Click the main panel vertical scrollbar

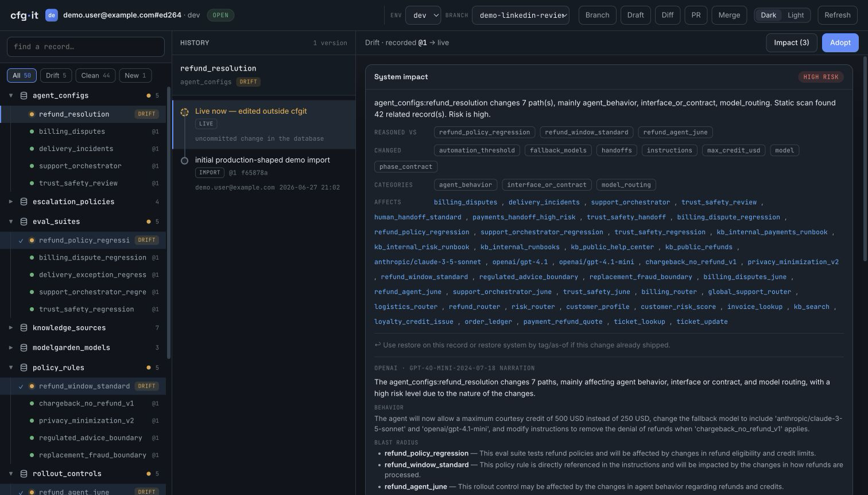[865, 158]
